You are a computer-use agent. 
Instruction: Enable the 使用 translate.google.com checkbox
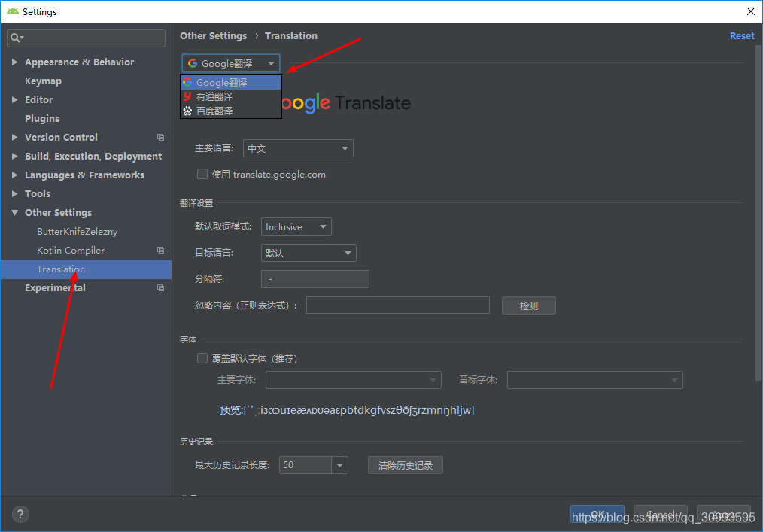[202, 174]
